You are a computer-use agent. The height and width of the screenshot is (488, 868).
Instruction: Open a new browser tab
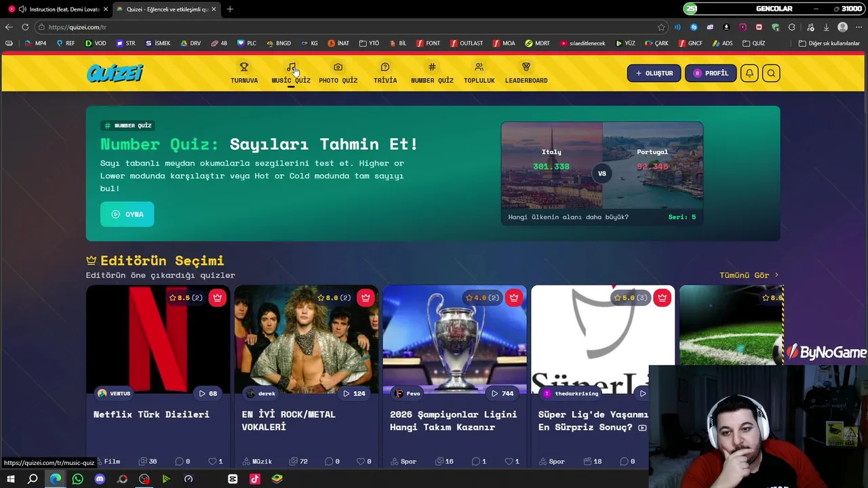click(230, 9)
